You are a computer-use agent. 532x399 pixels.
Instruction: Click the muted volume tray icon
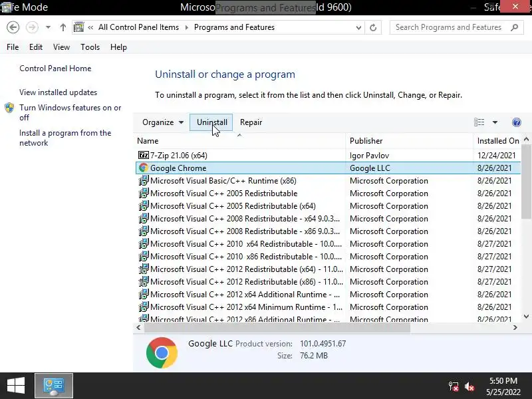469,386
